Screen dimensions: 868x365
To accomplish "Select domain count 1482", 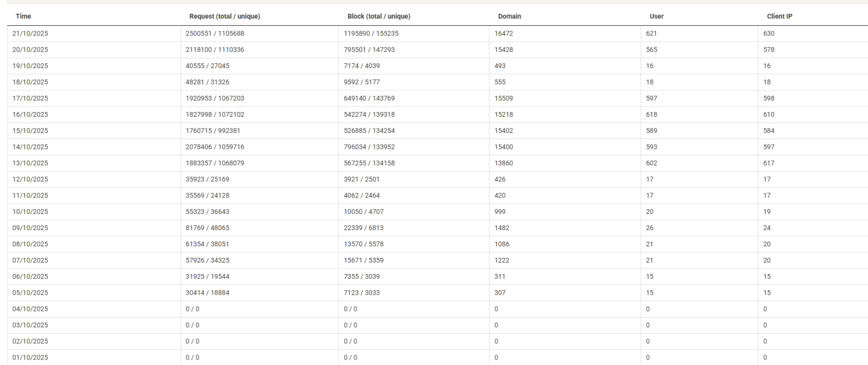I will pyautogui.click(x=502, y=228).
